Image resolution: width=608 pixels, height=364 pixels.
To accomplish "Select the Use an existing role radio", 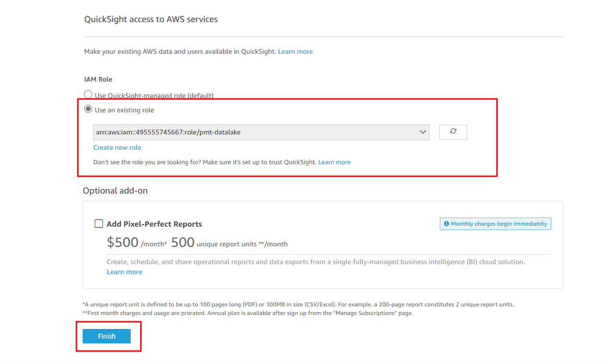I will [88, 109].
